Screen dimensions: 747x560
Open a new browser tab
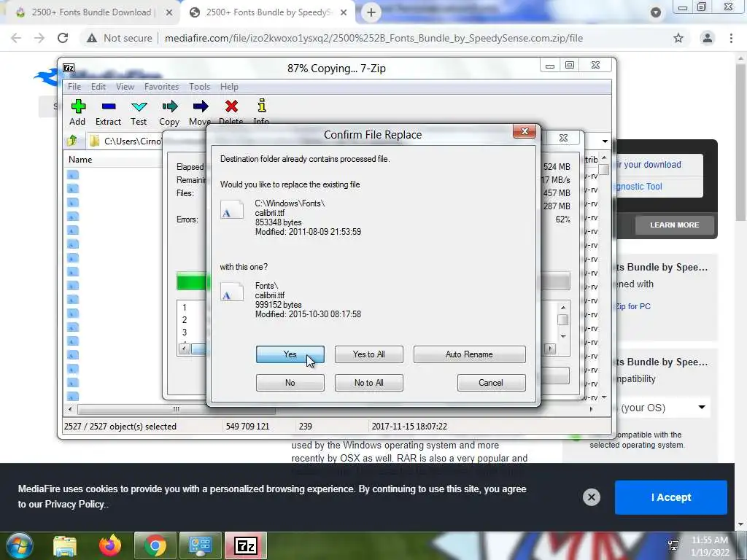371,12
